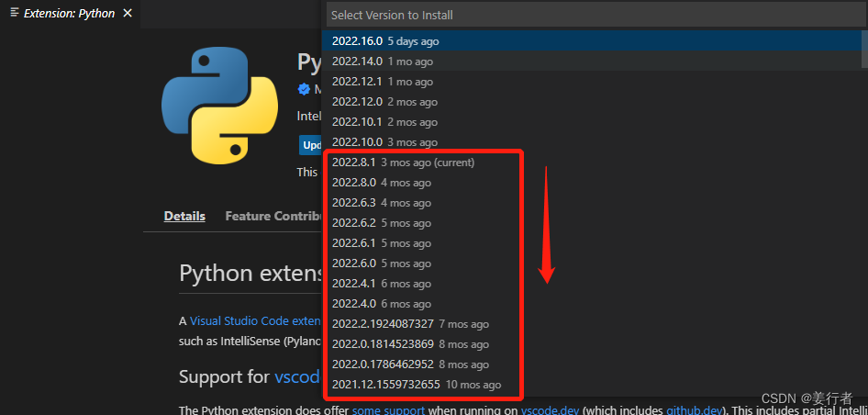Pick version 2022.10.0 from version list
The height and width of the screenshot is (415, 868).
pyautogui.click(x=591, y=142)
